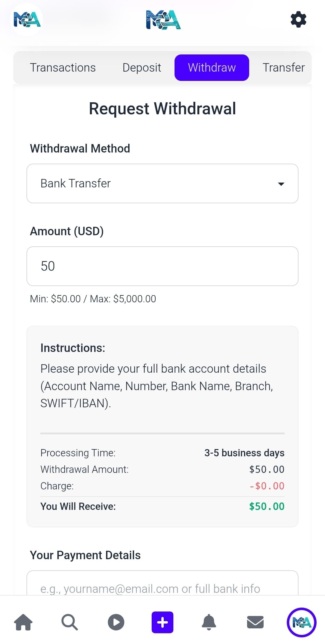325x644 pixels.
Task: Open notifications bell icon
Action: (x=209, y=622)
